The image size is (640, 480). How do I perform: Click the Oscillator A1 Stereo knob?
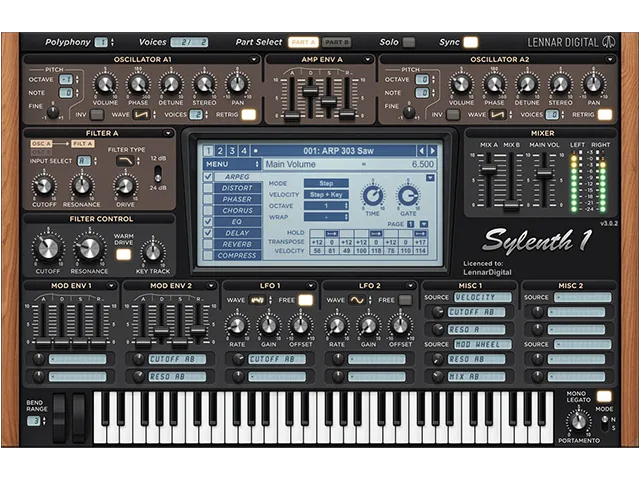204,85
